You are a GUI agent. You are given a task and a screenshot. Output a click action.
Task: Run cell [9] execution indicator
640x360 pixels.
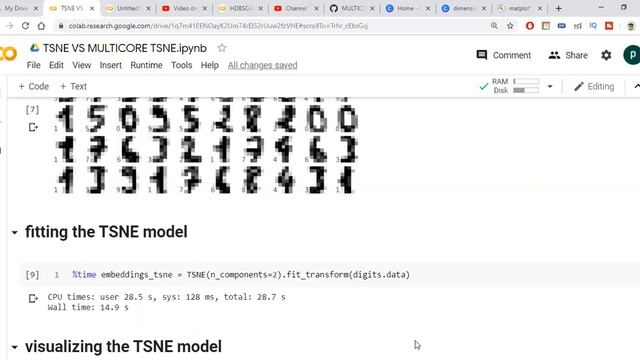[32, 275]
